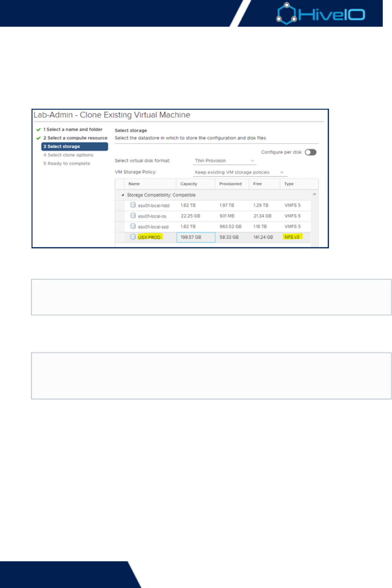Click the 963.52 GB provisioned cell
Screen dimensions: 392x588
pyautogui.click(x=230, y=226)
